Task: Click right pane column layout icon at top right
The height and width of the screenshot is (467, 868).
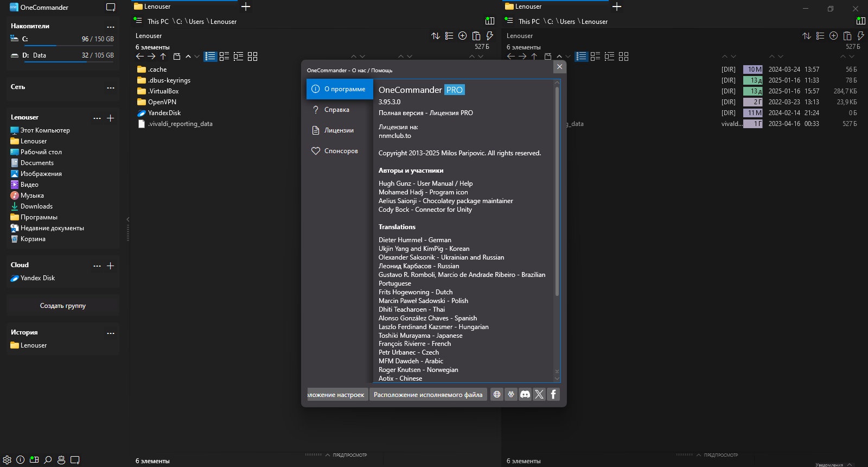Action: [861, 21]
